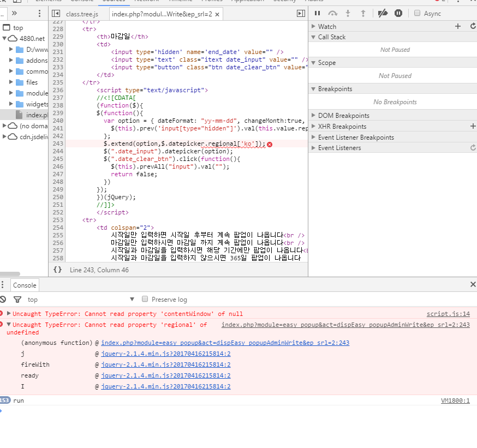Image resolution: width=477 pixels, height=448 pixels.
Task: Enable pause on exceptions button
Action: pyautogui.click(x=398, y=13)
